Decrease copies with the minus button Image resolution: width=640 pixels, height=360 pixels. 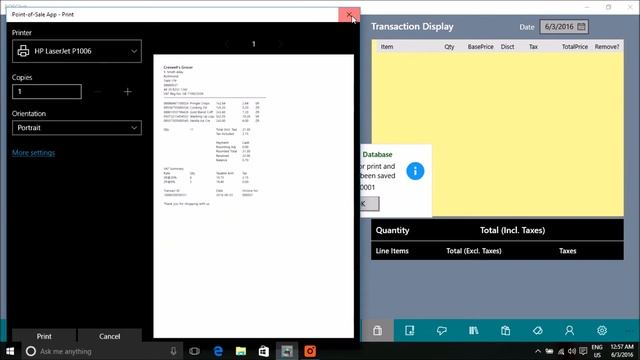97,92
